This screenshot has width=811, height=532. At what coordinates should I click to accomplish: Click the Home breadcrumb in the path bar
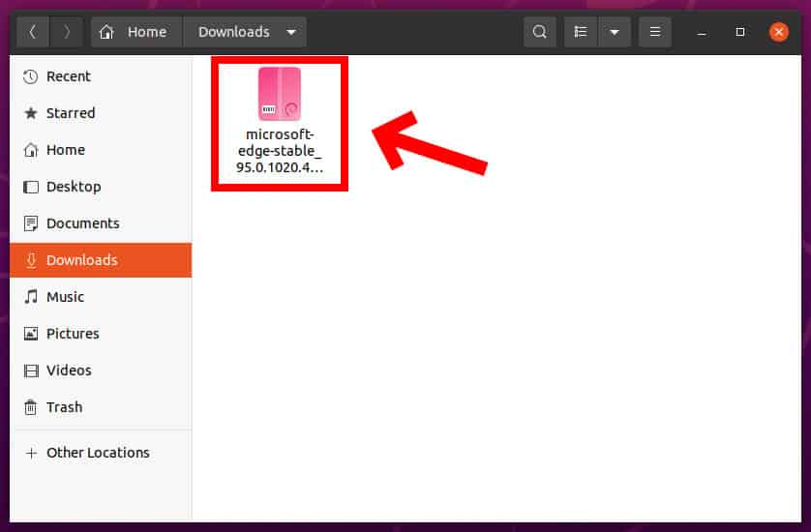(137, 32)
